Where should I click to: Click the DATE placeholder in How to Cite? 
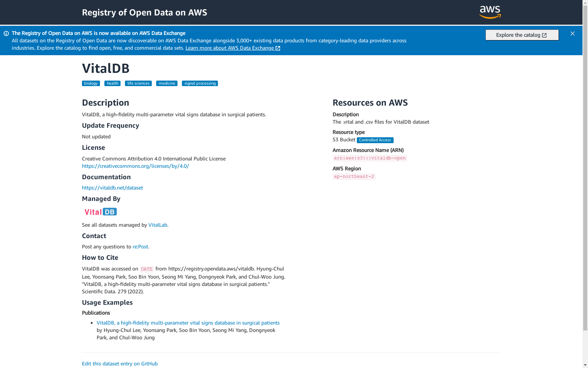coord(147,269)
